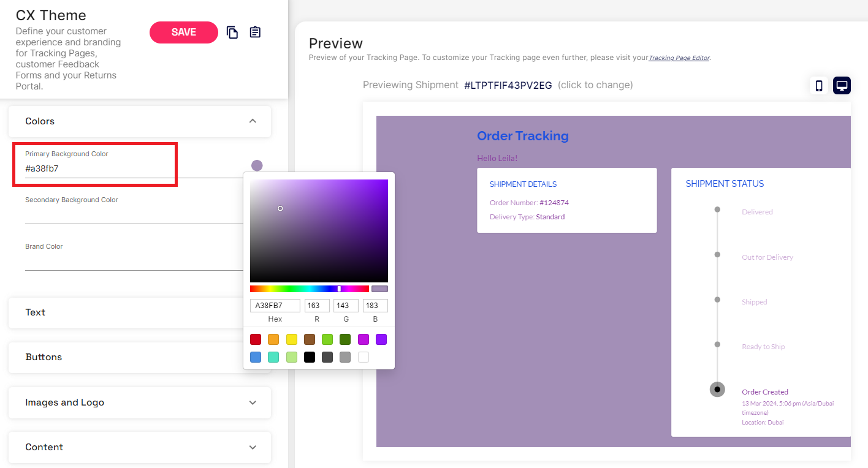Click the Order Created timeline marker
868x468 pixels.
tap(717, 390)
